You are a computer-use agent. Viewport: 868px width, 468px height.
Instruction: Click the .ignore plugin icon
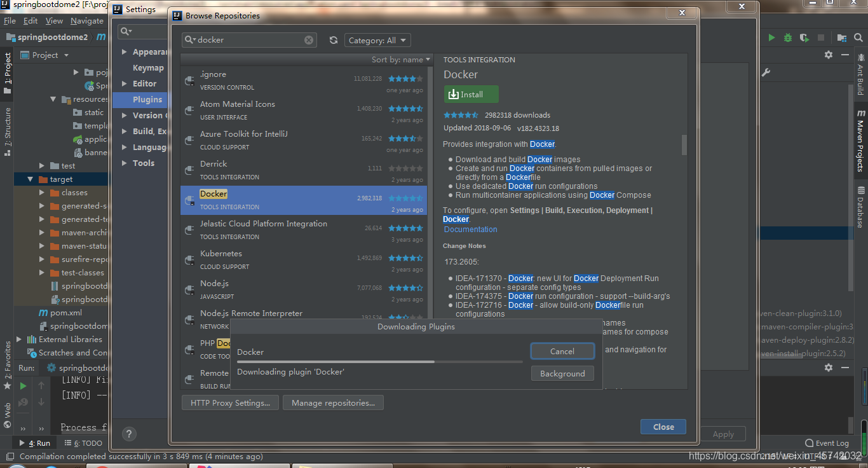pos(189,81)
